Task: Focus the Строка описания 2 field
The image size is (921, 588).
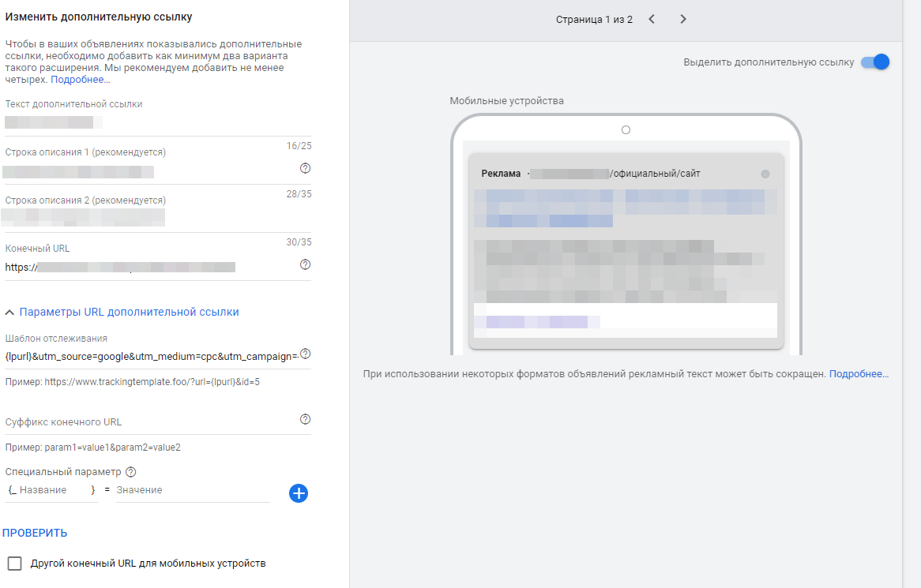Action: coord(158,218)
